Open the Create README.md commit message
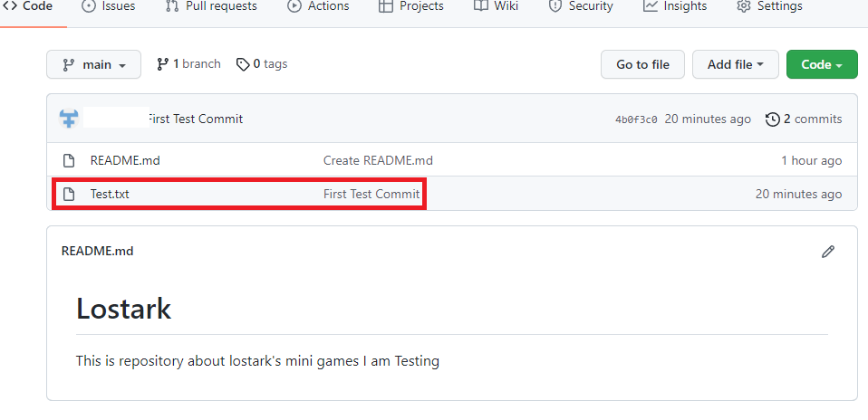Image resolution: width=868 pixels, height=420 pixels. [x=378, y=161]
